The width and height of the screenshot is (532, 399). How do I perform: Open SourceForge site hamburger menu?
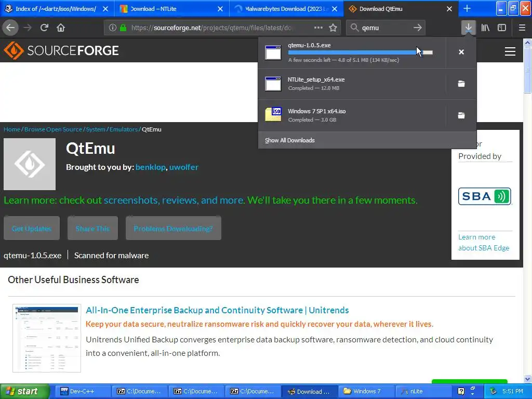pyautogui.click(x=510, y=51)
